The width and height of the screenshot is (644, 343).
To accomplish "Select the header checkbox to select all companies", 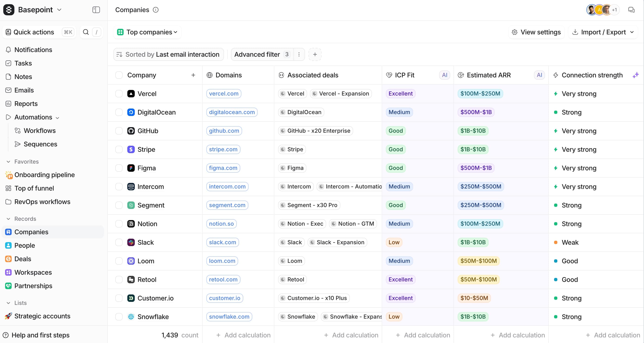I will 119,75.
